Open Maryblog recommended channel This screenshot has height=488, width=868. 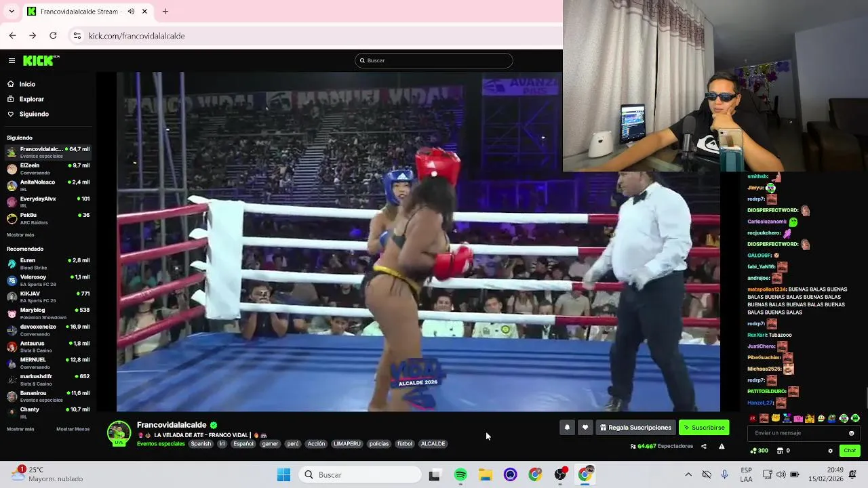47,313
